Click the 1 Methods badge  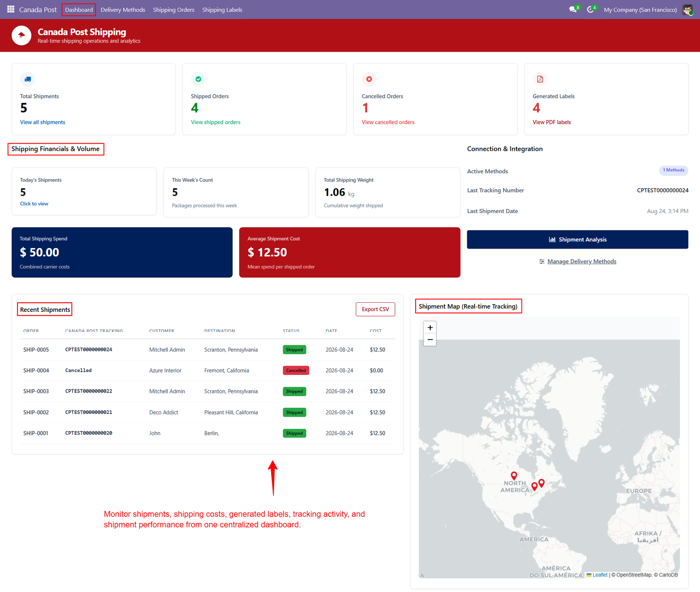click(673, 170)
